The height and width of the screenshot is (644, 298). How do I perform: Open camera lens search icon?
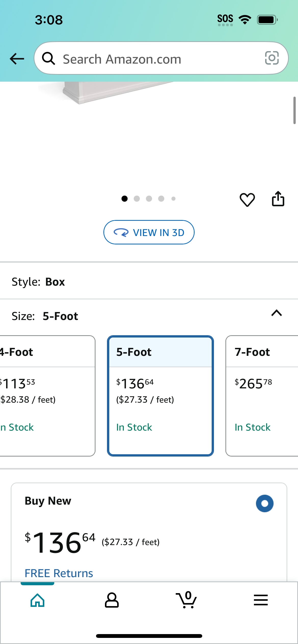point(272,58)
